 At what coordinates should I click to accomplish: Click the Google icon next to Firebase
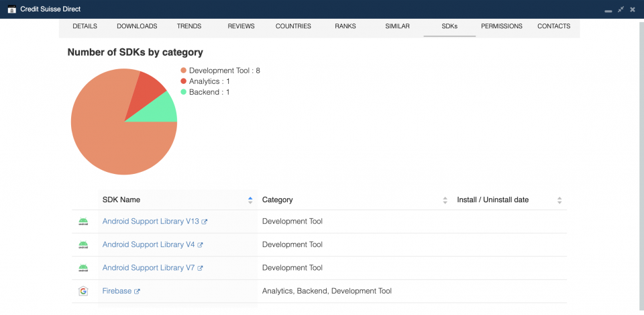point(83,291)
